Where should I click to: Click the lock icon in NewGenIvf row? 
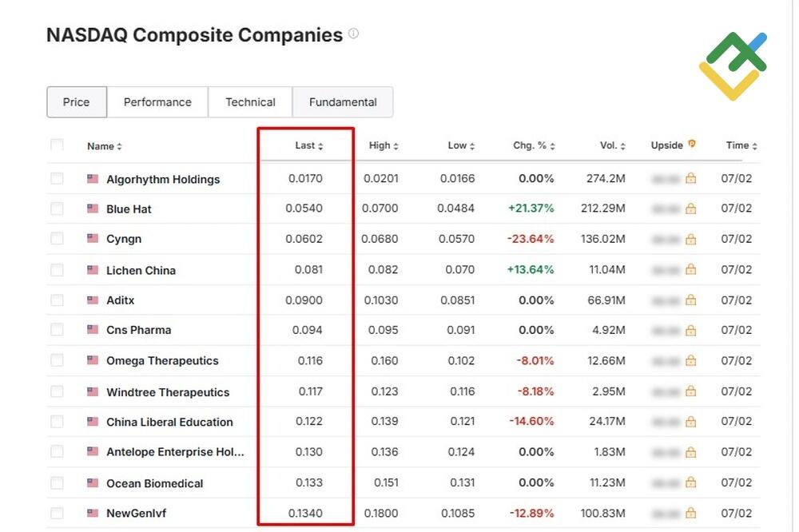(x=691, y=513)
